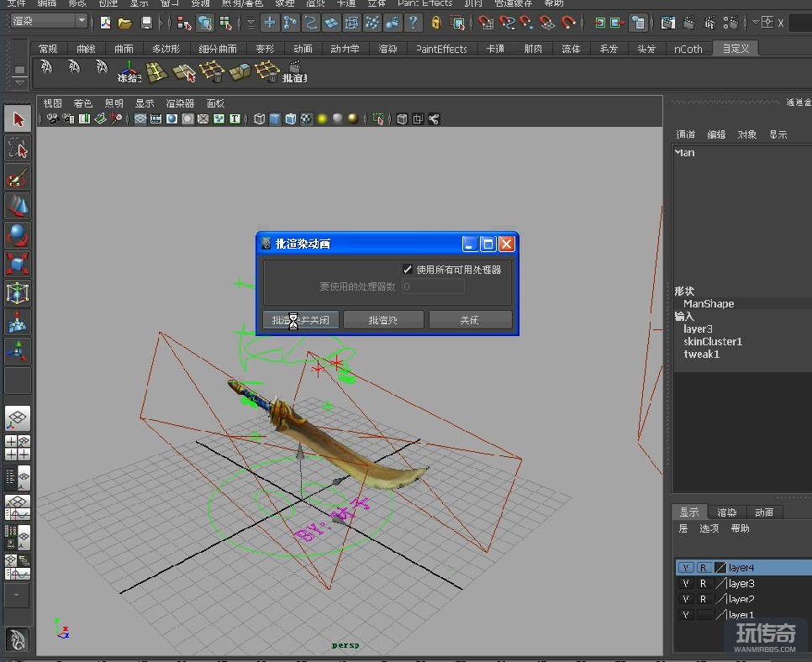
Task: Choose the Paint Selection brush tool
Action: click(x=18, y=177)
